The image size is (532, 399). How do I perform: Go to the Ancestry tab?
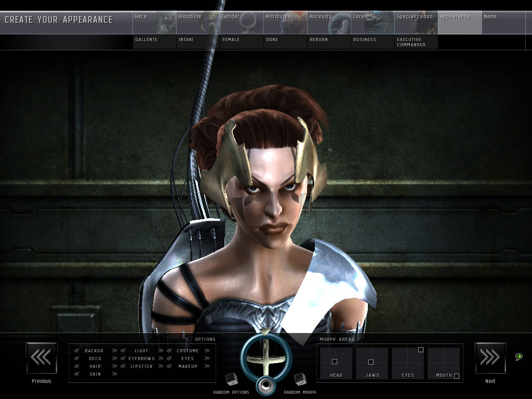329,22
